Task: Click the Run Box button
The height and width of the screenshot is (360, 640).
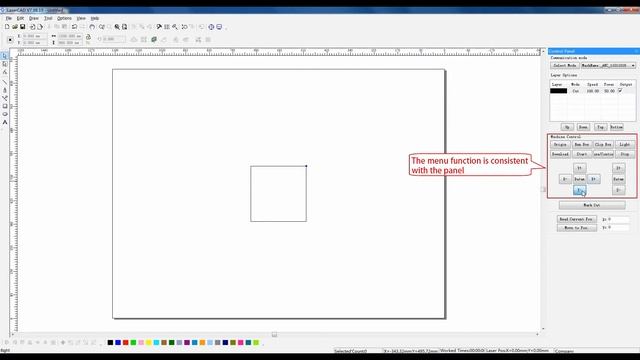Action: coord(582,144)
